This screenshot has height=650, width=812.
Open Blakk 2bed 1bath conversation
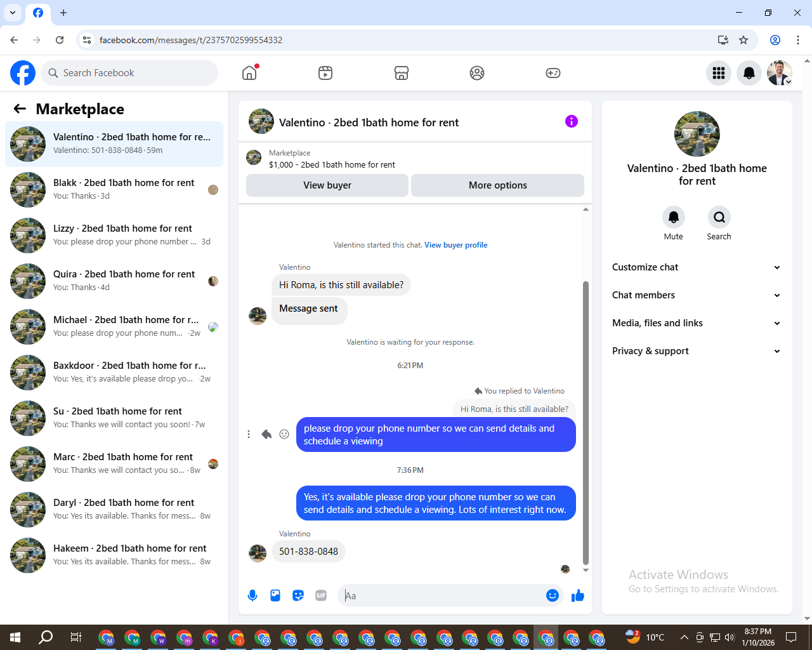tap(114, 190)
